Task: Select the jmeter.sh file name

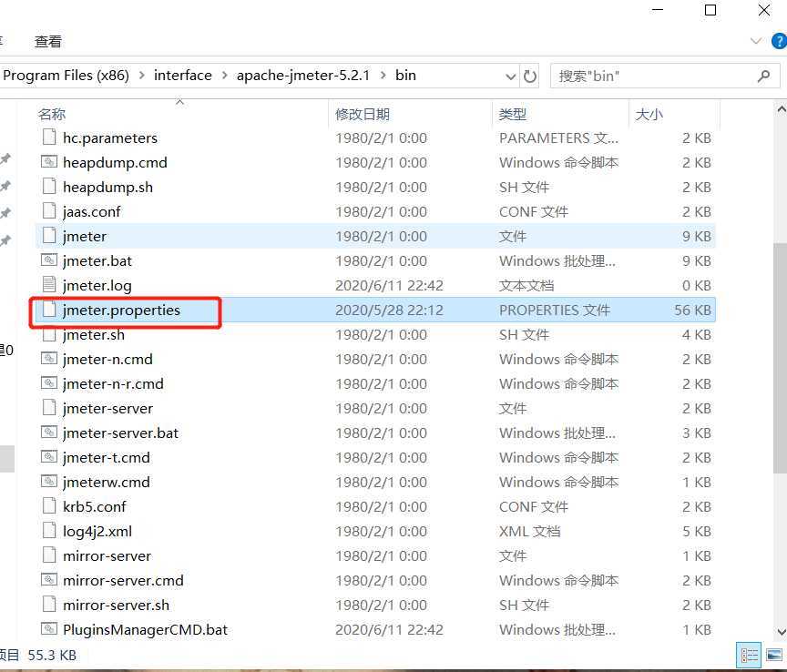Action: [x=93, y=334]
